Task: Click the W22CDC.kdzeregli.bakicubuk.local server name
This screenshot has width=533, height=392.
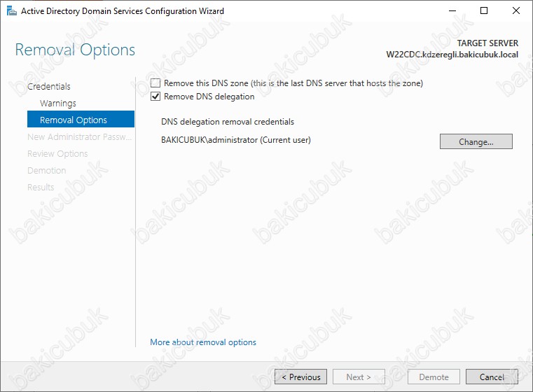Action: click(452, 55)
